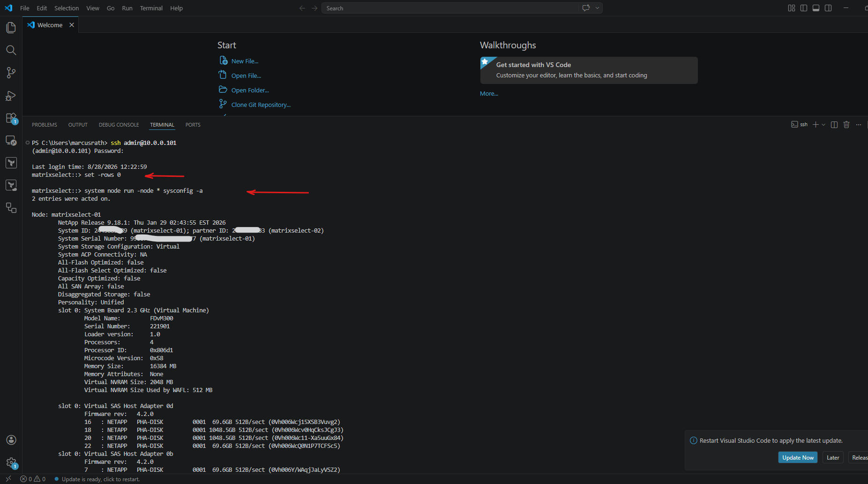Image resolution: width=868 pixels, height=484 pixels.
Task: Open the Accounts menu icon
Action: tap(11, 440)
